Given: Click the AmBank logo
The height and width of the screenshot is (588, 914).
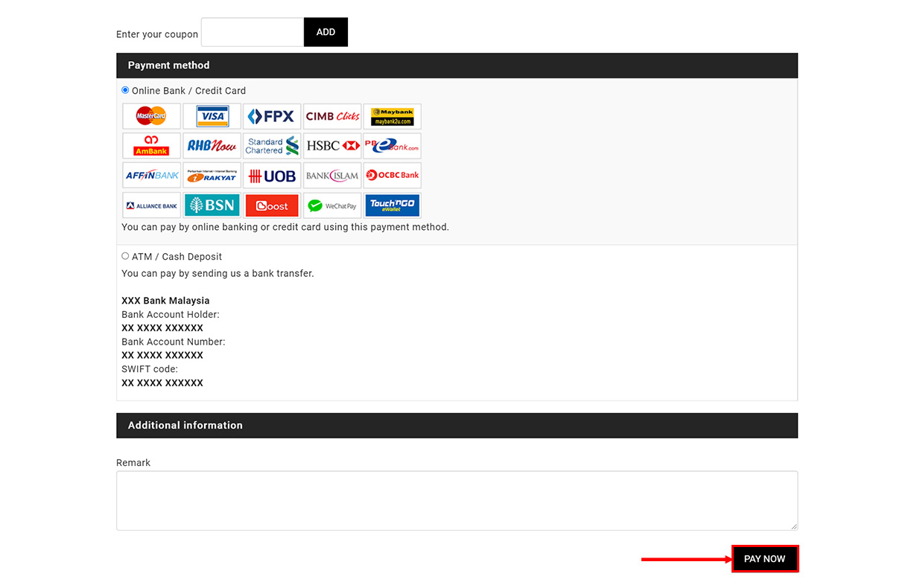Looking at the screenshot, I should point(151,146).
